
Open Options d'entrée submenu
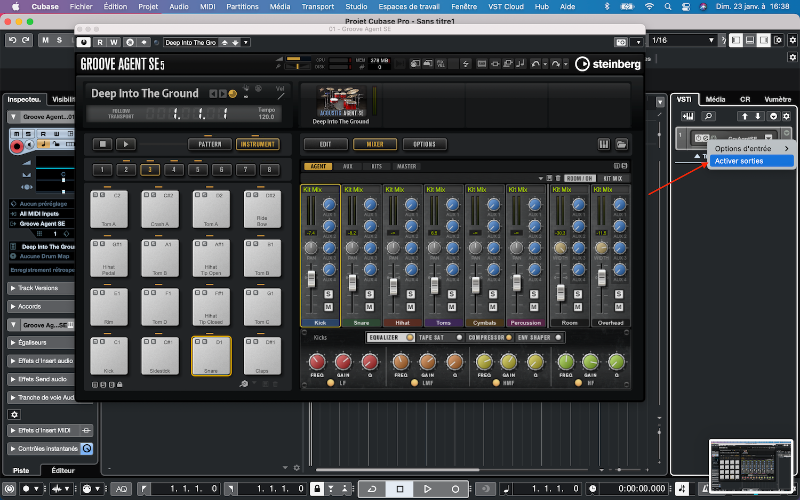[x=751, y=148]
